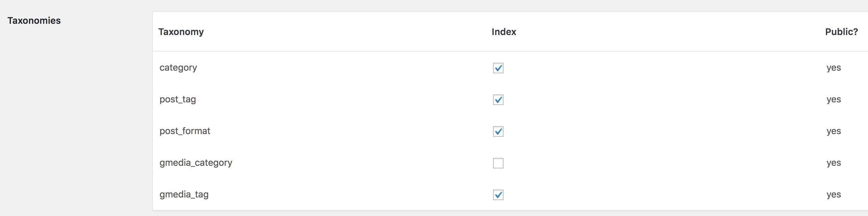Click the Index column header
Screen dimensions: 868x216
click(x=504, y=32)
